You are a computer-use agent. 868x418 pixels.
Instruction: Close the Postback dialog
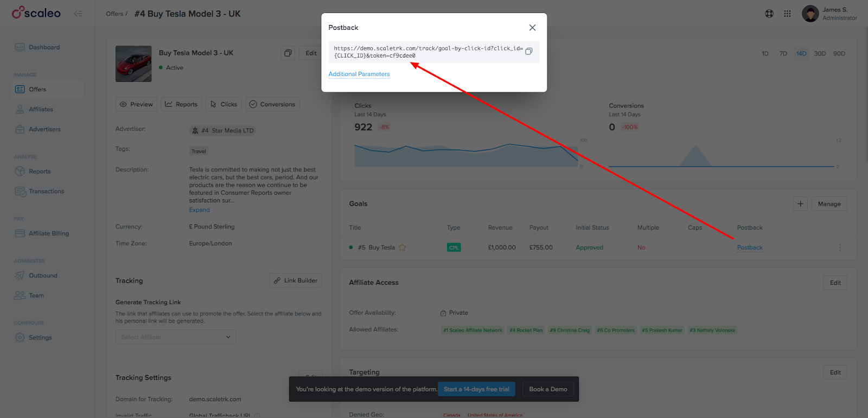point(532,28)
